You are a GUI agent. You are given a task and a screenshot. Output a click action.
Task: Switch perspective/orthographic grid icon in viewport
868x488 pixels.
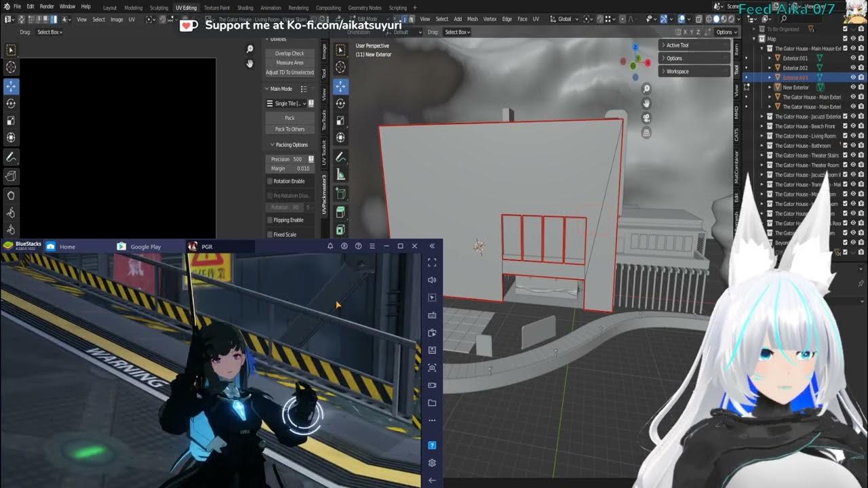coord(646,133)
